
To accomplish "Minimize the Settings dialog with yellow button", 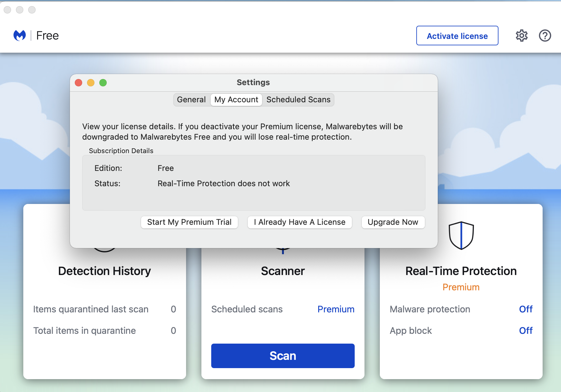I will click(x=91, y=83).
